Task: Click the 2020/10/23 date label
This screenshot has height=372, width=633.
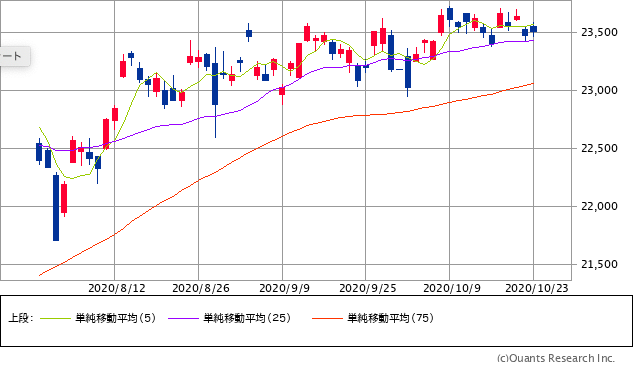Action: pos(537,288)
